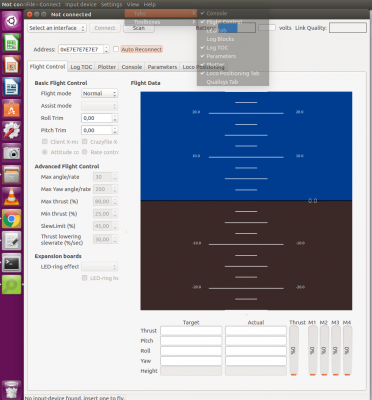Open the Help menu
Viewport: 372px width, 400px height.
click(x=150, y=4)
